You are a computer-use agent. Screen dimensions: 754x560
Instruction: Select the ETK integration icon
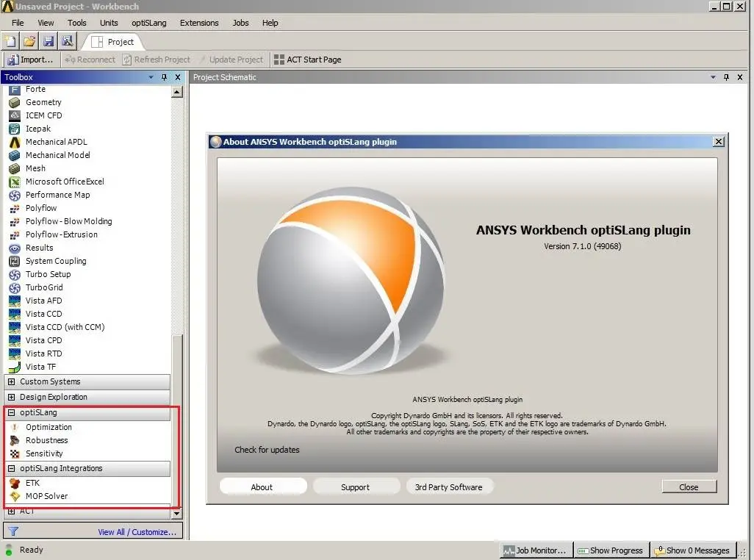(x=15, y=483)
